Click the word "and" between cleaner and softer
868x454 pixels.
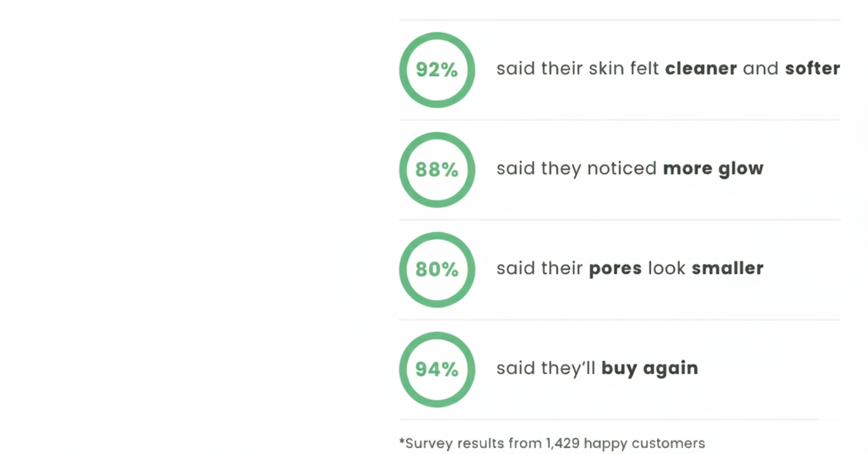click(761, 68)
